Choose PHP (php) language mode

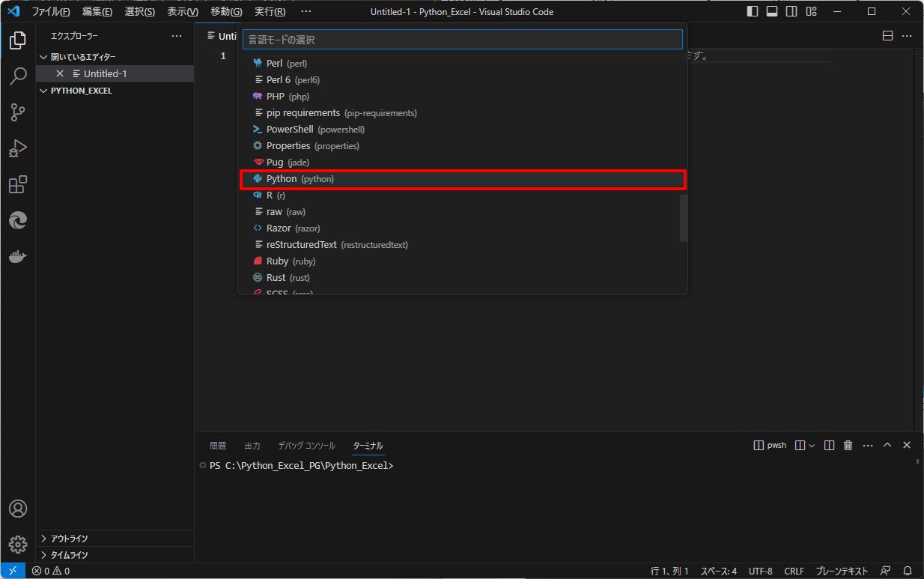point(463,97)
